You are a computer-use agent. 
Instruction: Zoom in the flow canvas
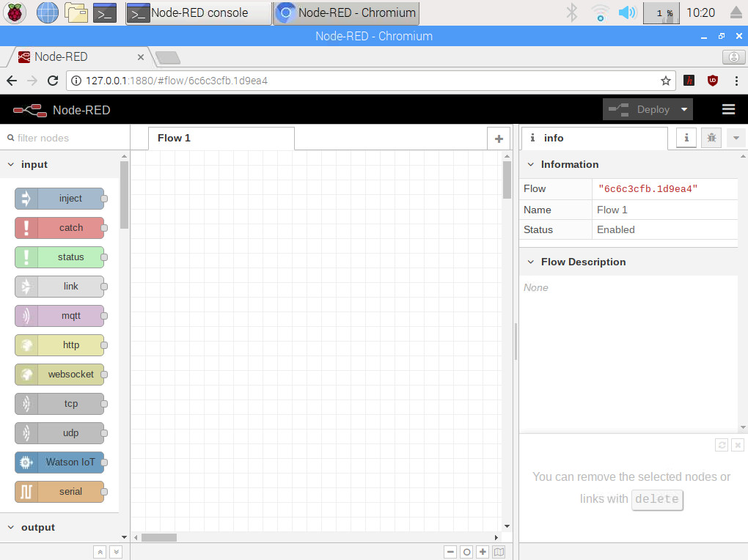click(x=483, y=552)
